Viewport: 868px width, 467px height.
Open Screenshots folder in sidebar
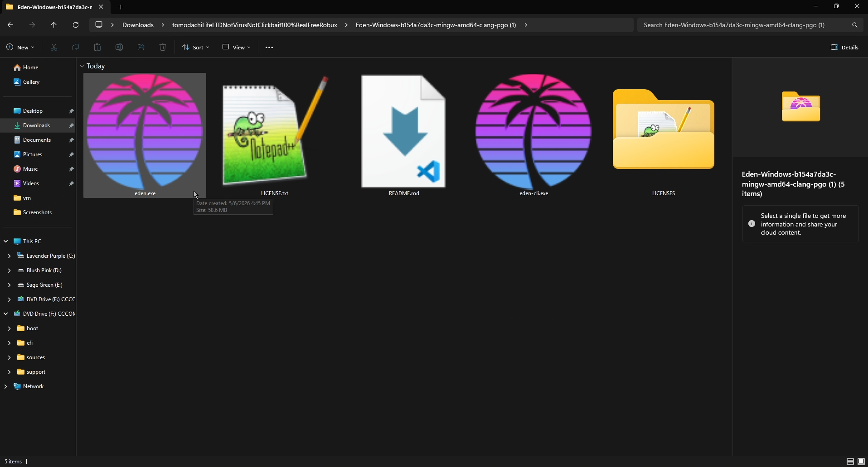click(38, 212)
